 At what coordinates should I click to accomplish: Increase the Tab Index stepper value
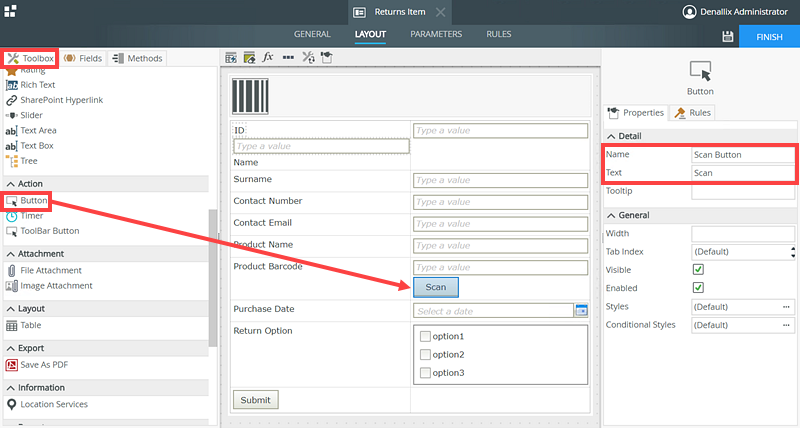click(x=793, y=249)
